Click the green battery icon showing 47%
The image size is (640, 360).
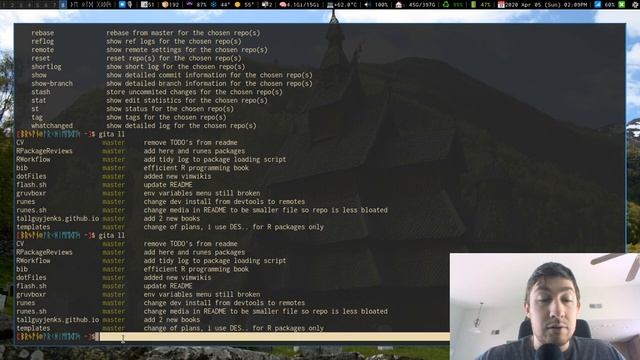473,4
